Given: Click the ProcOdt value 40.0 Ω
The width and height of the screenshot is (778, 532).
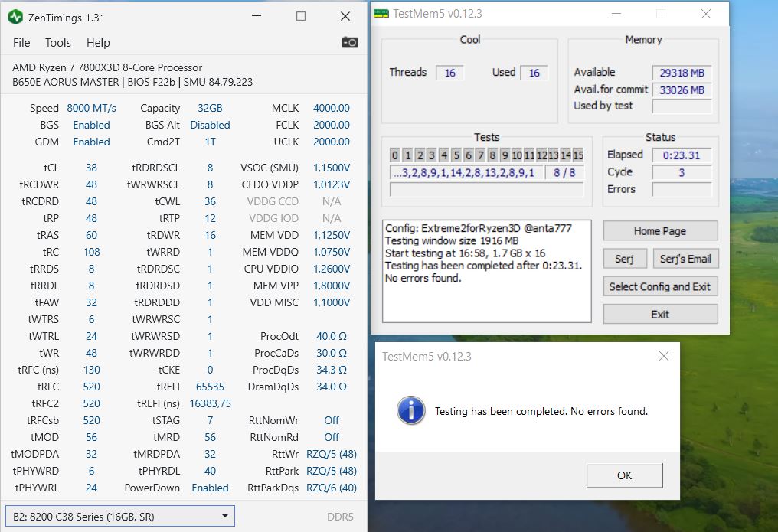Looking at the screenshot, I should click(331, 336).
